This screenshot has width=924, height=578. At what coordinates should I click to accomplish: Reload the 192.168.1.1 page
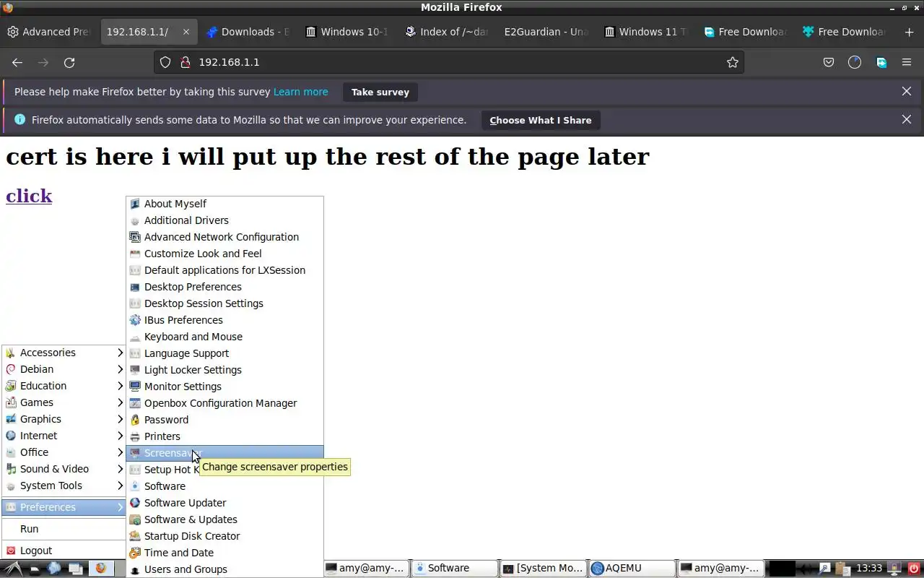pos(69,62)
